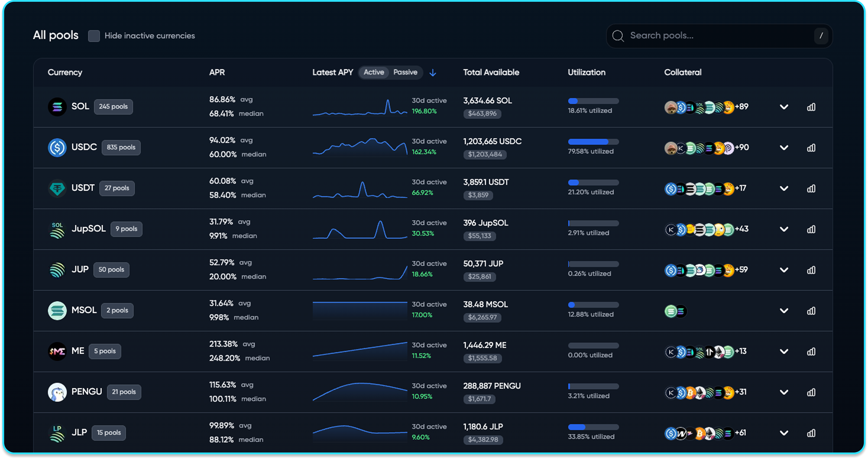Click the 15 pools badge
Viewport: 868px width, 459px height.
(x=108, y=433)
